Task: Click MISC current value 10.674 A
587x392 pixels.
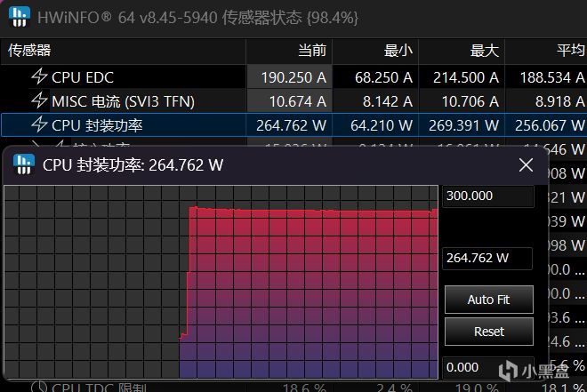Action: (x=298, y=101)
